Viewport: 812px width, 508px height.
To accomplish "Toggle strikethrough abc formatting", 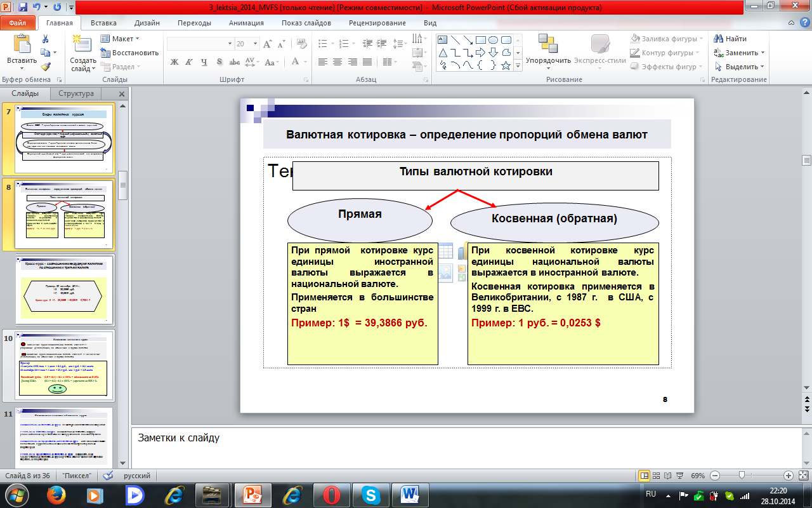I will pyautogui.click(x=233, y=62).
